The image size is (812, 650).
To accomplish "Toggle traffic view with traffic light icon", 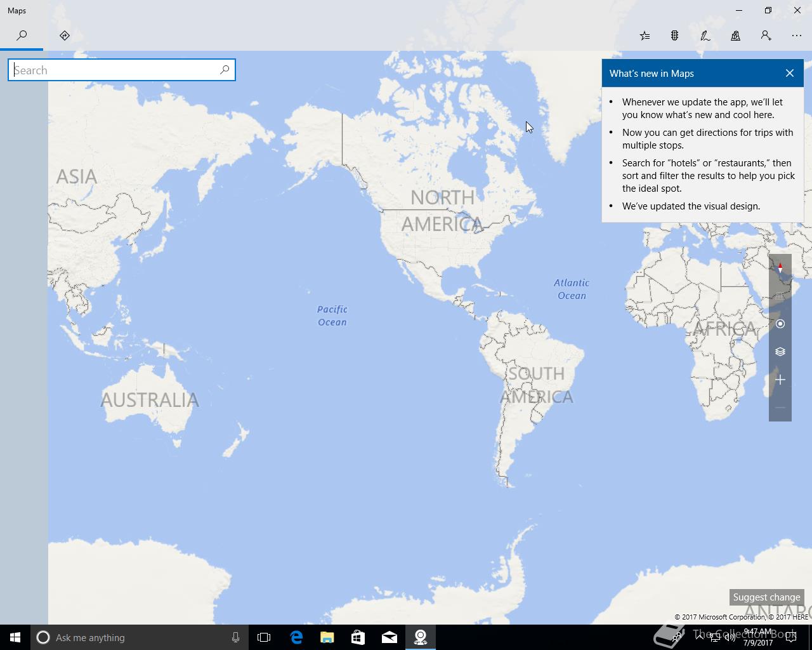I will pos(675,36).
